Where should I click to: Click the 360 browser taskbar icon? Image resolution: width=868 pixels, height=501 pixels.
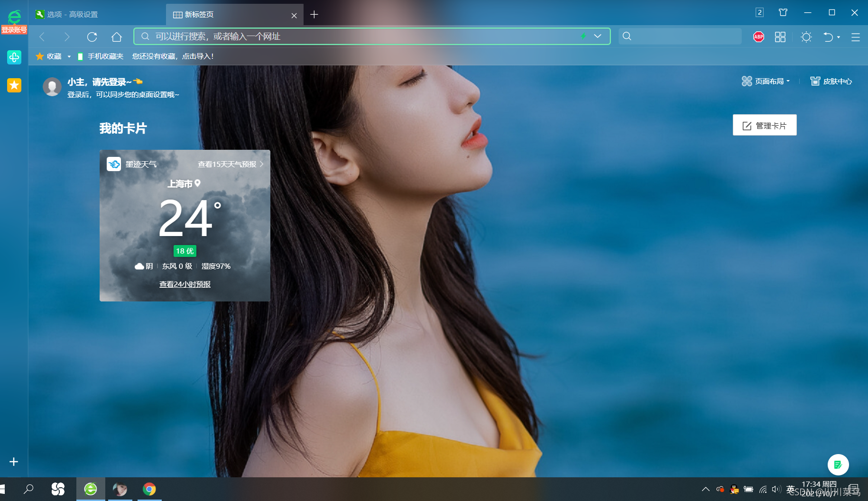(91, 489)
